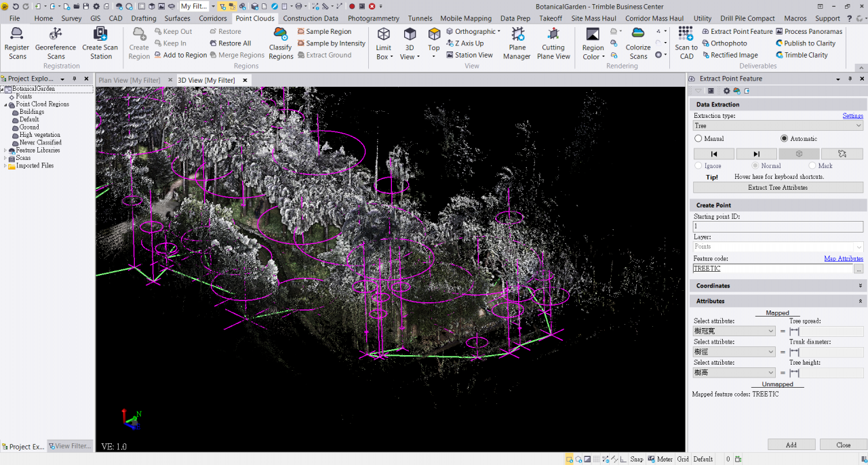Create an Orthophoto deliverable

(x=724, y=43)
